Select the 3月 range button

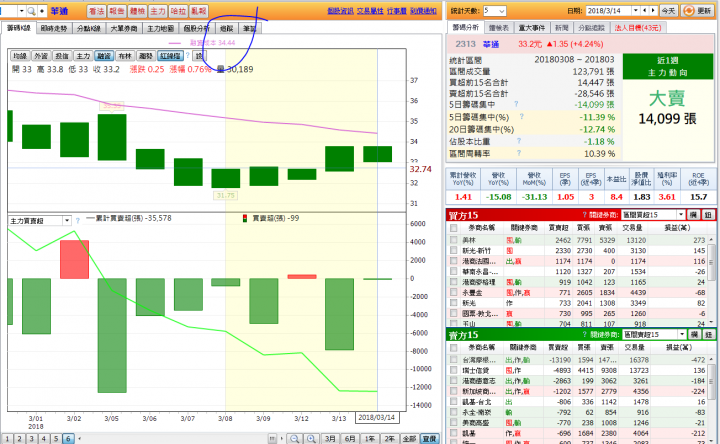pos(330,439)
